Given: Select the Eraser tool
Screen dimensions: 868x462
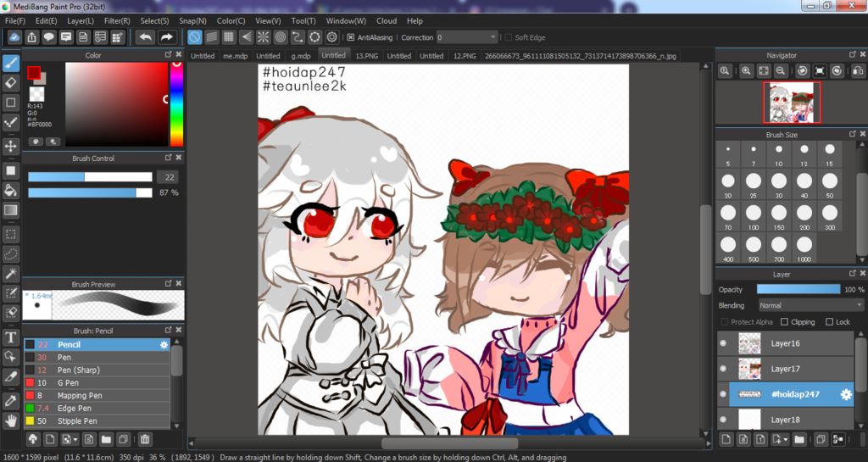Looking at the screenshot, I should (x=10, y=82).
